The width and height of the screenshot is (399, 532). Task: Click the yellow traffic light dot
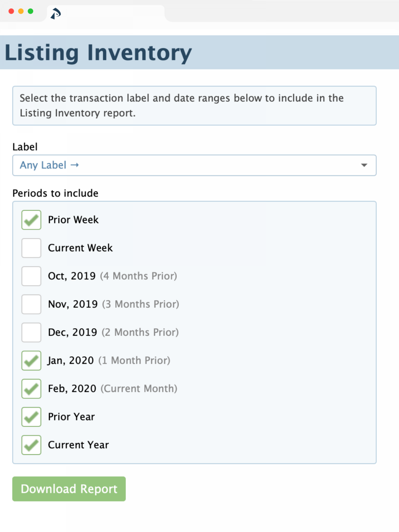[x=21, y=11]
